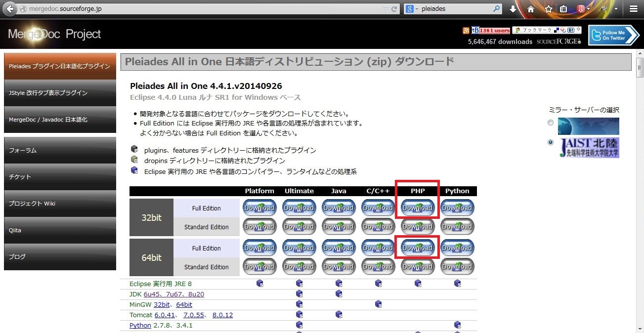The height and width of the screenshot is (333, 644).
Task: Open the フォーラム sidebar item
Action: click(60, 150)
